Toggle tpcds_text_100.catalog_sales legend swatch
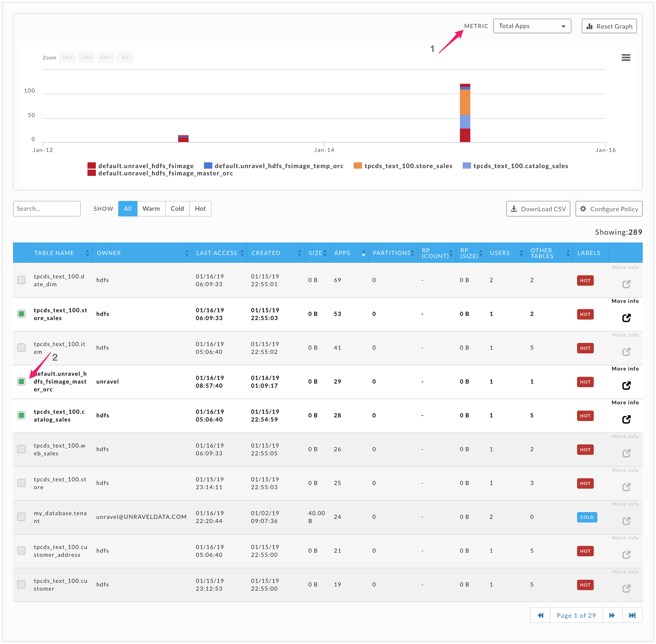Viewport: 656px width, 644px height. coord(467,165)
